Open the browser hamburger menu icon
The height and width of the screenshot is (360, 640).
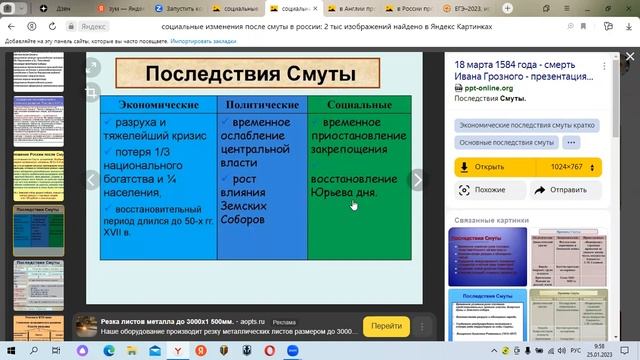coord(567,8)
